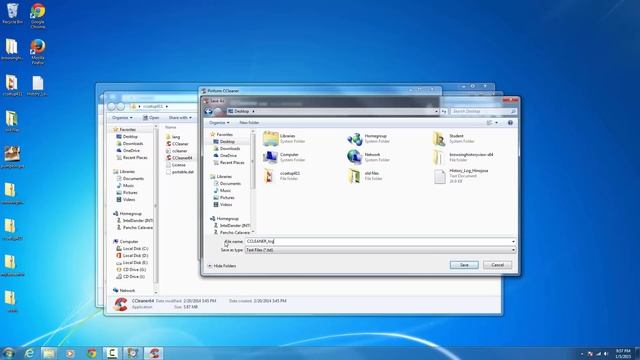
Task: Click the Back arrow in Save As dialog
Action: coord(209,111)
